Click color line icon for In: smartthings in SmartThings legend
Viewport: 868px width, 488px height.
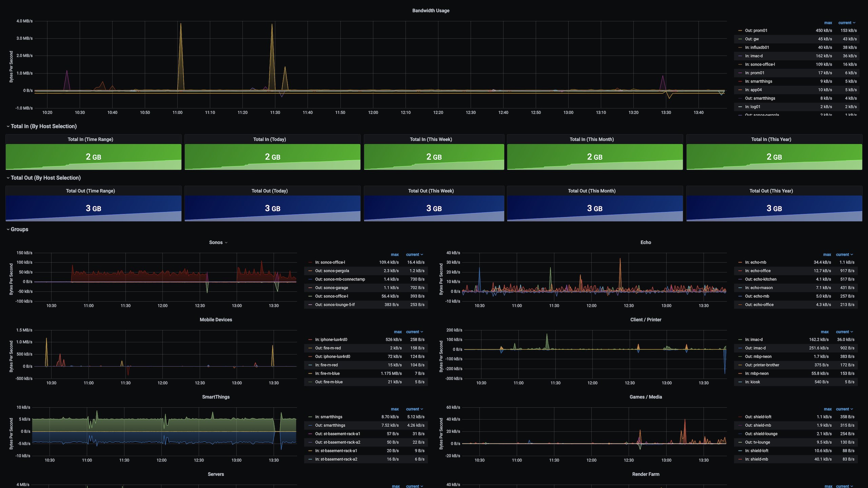310,417
